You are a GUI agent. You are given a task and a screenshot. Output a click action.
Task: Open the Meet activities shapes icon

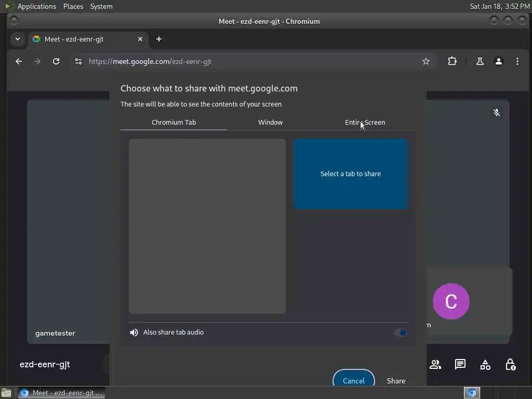pos(485,365)
